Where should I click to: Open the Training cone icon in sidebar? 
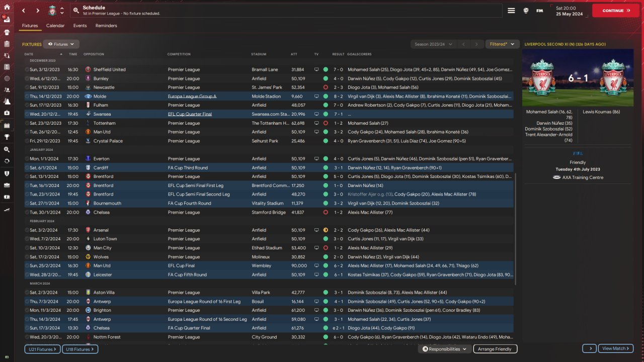7,101
